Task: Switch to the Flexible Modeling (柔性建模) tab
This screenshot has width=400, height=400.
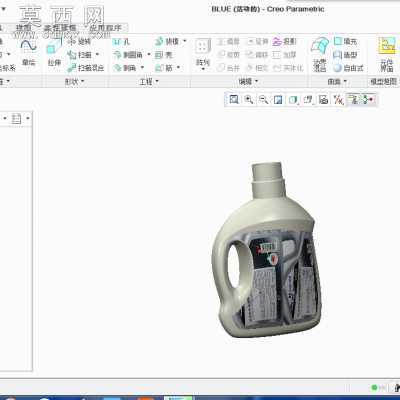Action: pos(60,28)
